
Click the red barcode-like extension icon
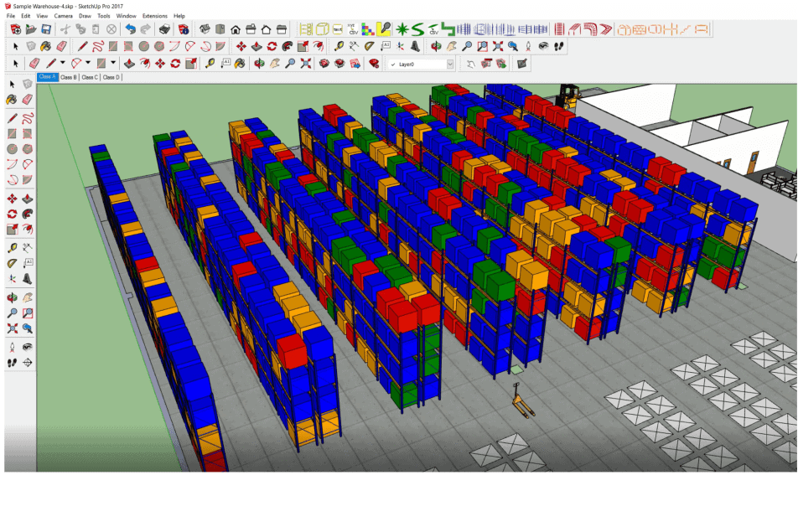(559, 29)
